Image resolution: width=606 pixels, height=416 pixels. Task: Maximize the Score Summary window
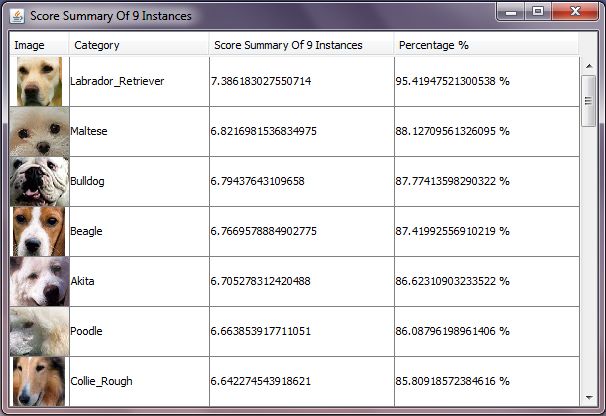[x=538, y=12]
